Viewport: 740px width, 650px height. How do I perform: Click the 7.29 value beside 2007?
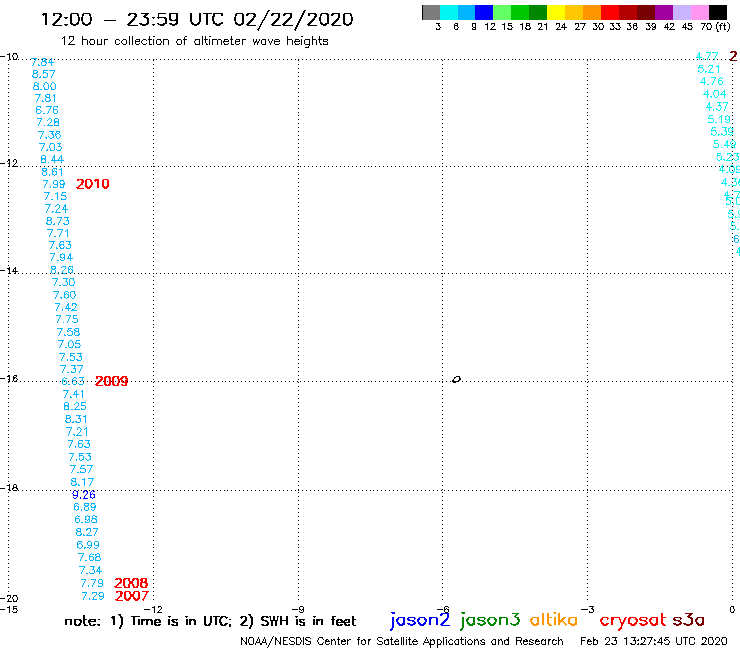tap(92, 596)
